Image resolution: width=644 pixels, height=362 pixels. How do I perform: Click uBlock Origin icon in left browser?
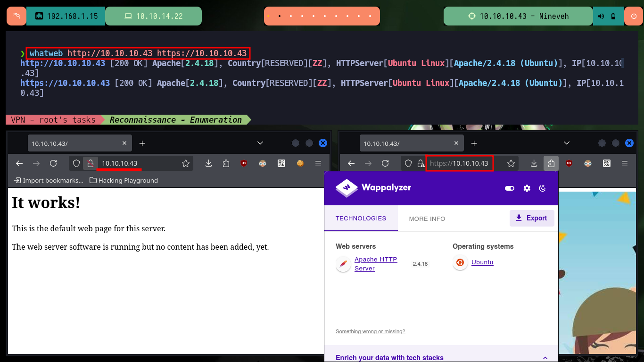click(x=244, y=163)
